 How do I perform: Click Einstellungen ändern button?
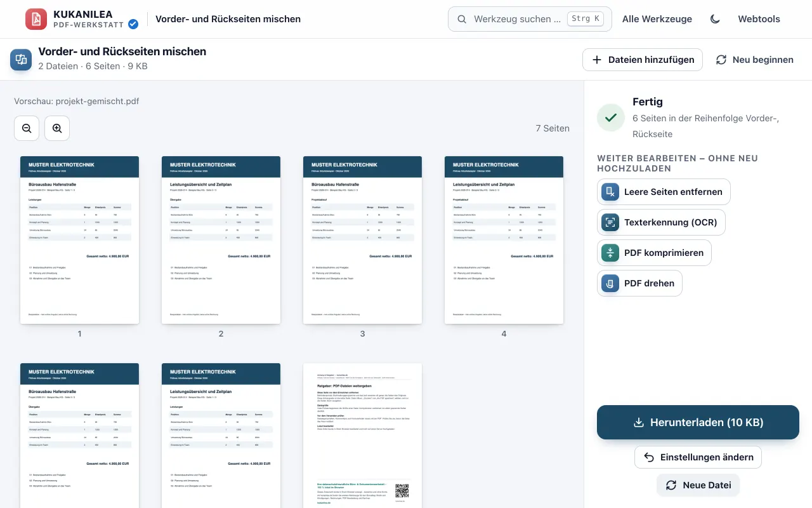(x=698, y=457)
